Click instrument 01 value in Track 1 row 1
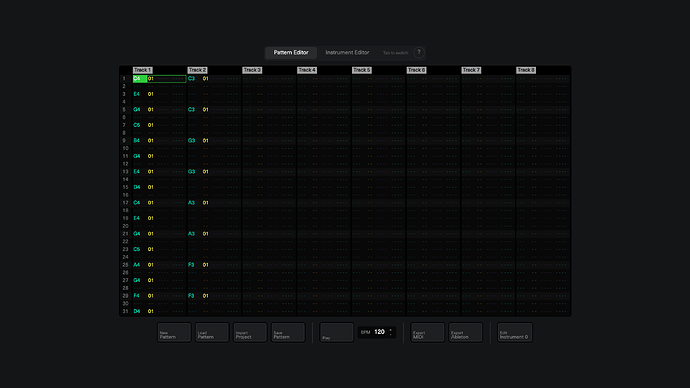Image resolution: width=690 pixels, height=388 pixels. tap(150, 79)
